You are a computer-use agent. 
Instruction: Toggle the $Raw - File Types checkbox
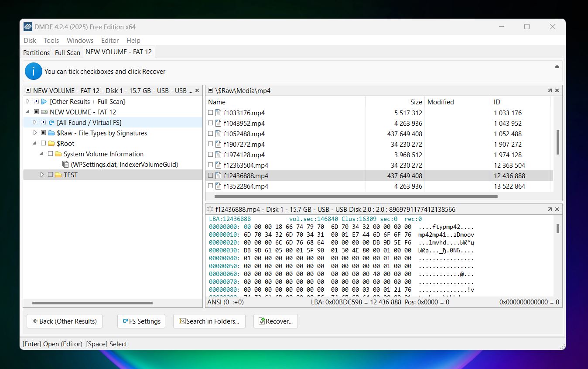coord(43,133)
